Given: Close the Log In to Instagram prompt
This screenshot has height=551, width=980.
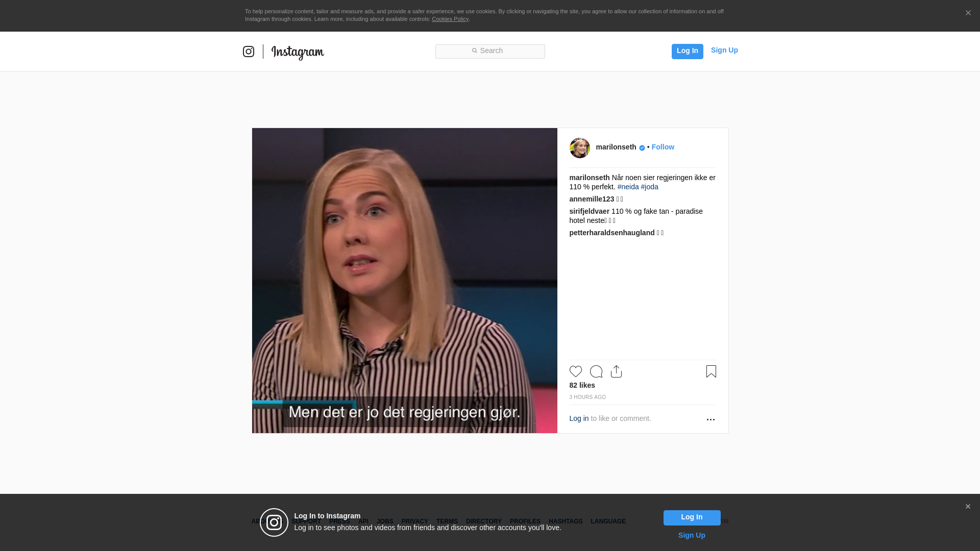Looking at the screenshot, I should tap(967, 507).
